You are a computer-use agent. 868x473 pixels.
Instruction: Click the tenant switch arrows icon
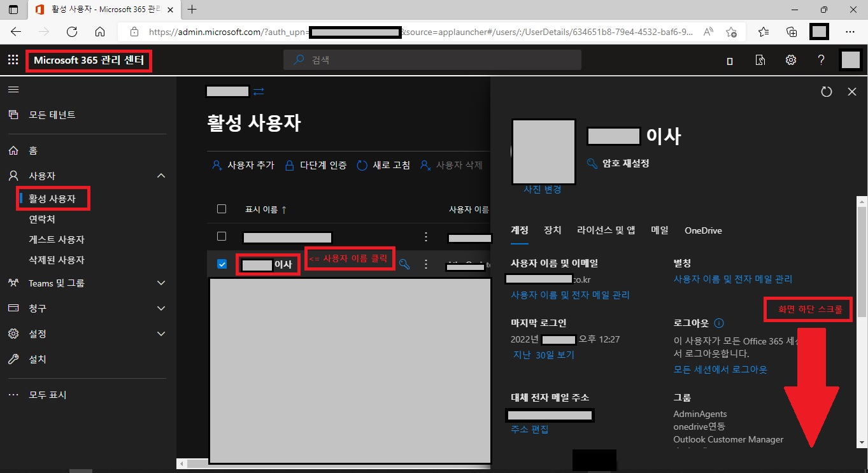tap(259, 92)
